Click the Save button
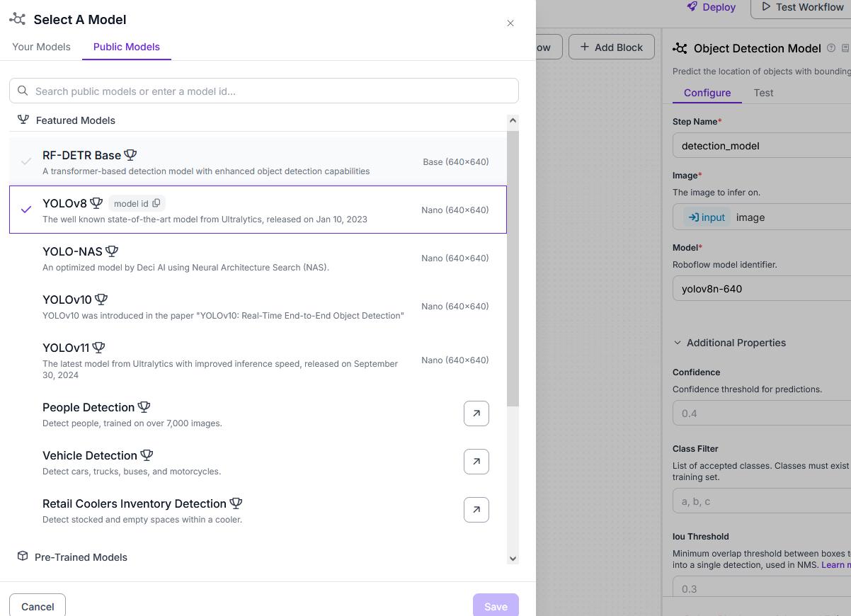Image resolution: width=851 pixels, height=616 pixels. click(496, 606)
